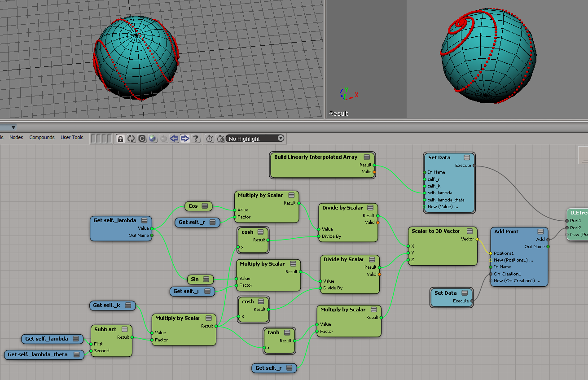
Task: Open help with the question mark icon
Action: click(x=196, y=139)
